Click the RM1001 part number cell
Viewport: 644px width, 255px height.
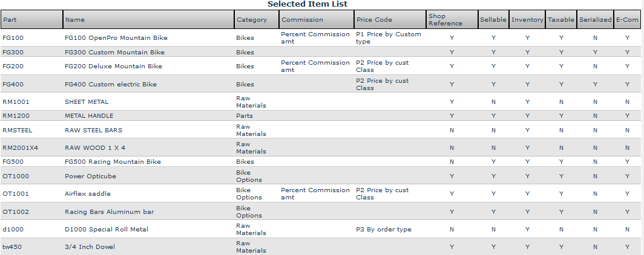[x=16, y=102]
